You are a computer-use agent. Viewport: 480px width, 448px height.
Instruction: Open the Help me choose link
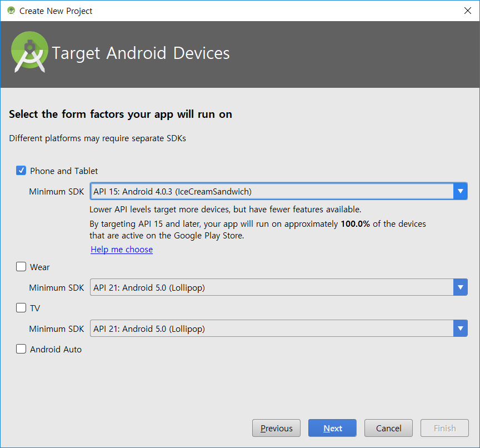[122, 249]
